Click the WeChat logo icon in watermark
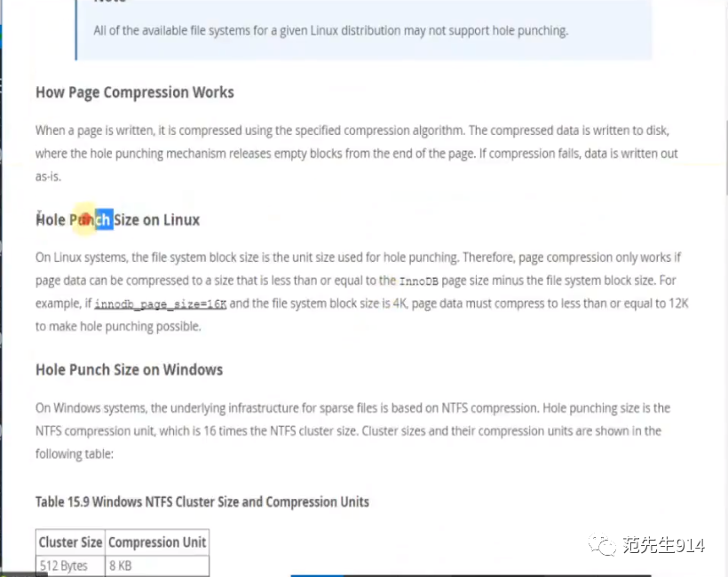This screenshot has width=728, height=577. point(602,544)
